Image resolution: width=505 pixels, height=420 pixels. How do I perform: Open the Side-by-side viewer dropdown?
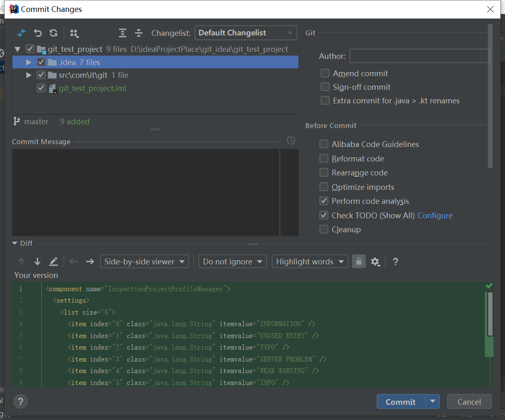tap(144, 261)
